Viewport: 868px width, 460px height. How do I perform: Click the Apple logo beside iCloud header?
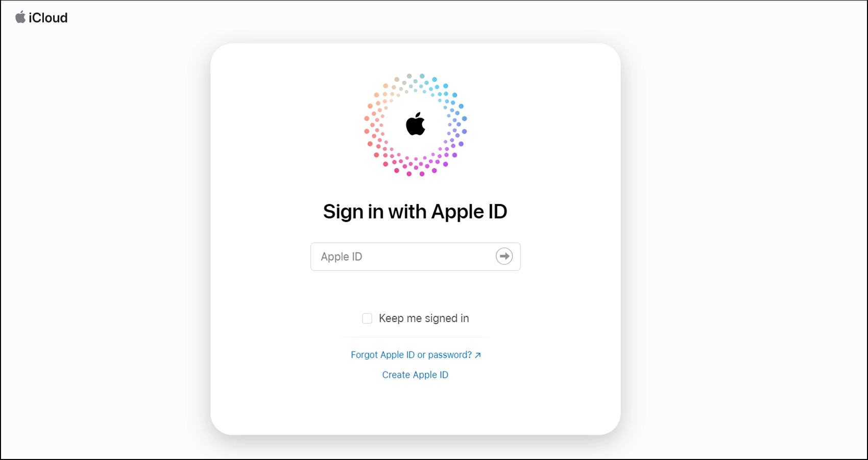click(x=20, y=17)
